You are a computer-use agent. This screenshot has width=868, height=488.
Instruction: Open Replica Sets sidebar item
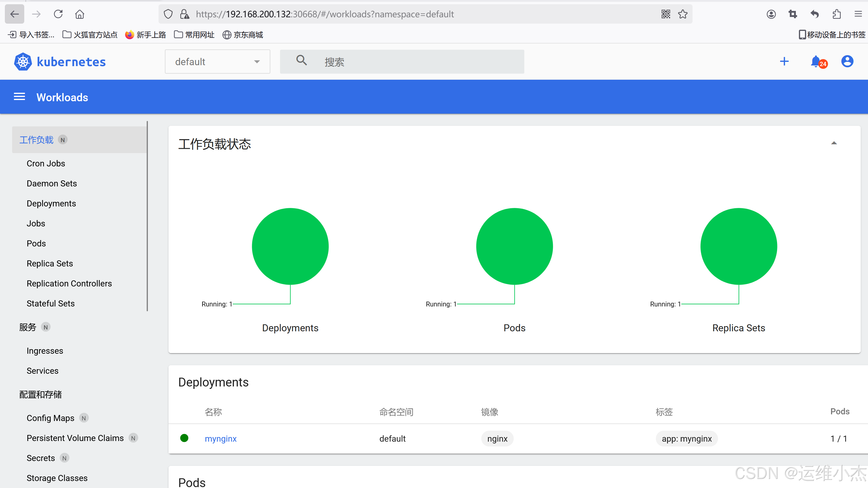50,263
